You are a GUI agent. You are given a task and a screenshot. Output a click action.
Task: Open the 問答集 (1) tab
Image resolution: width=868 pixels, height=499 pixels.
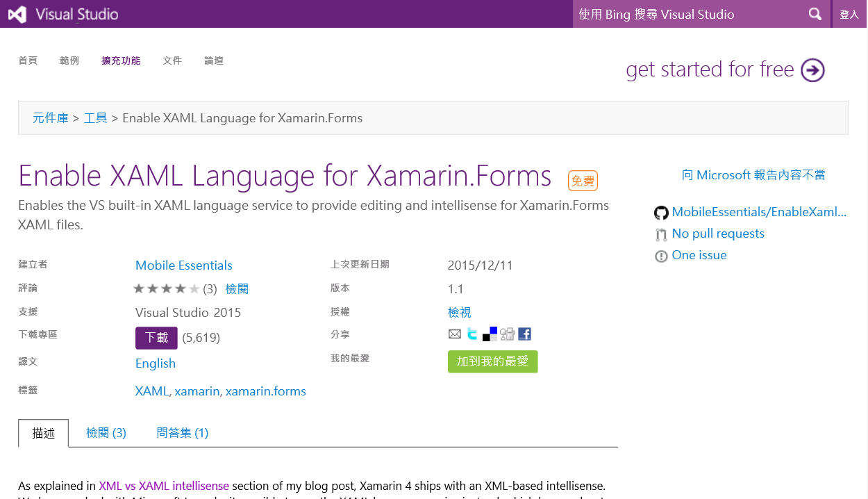pos(183,433)
